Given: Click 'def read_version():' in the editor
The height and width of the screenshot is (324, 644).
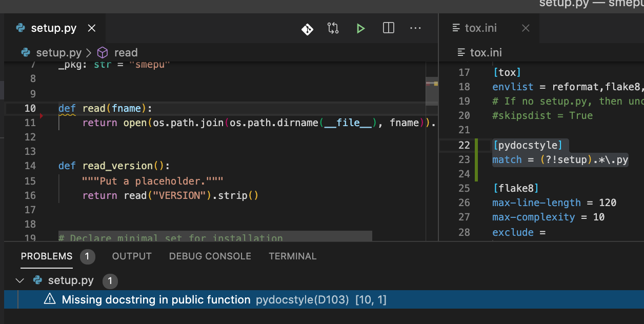Looking at the screenshot, I should pos(114,166).
